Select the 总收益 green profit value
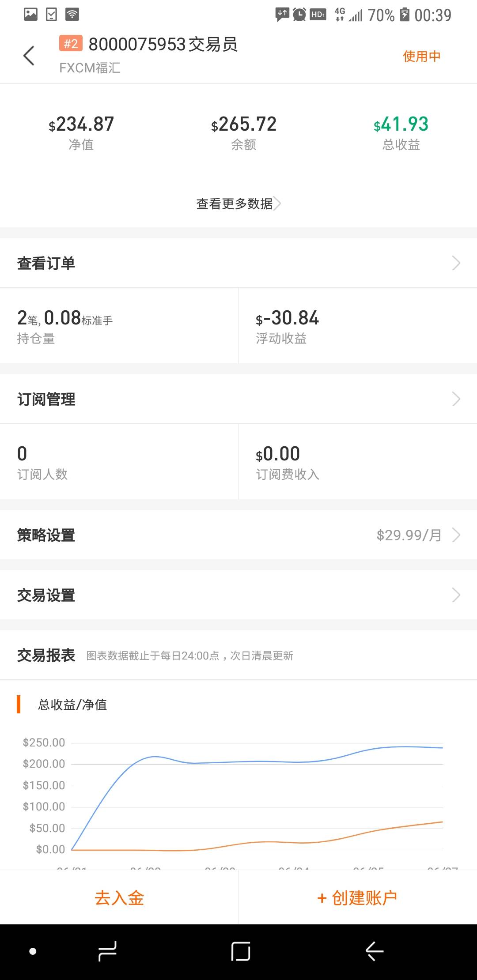This screenshot has width=477, height=980. coord(401,124)
